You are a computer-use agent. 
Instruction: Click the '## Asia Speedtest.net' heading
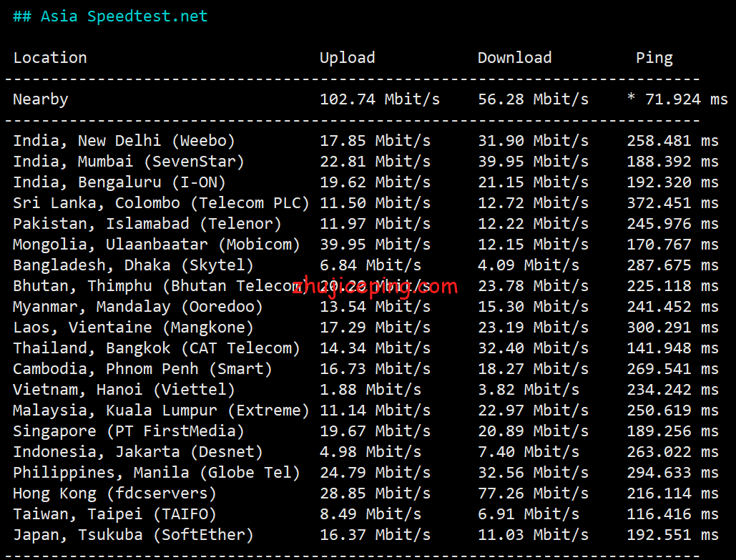[110, 16]
